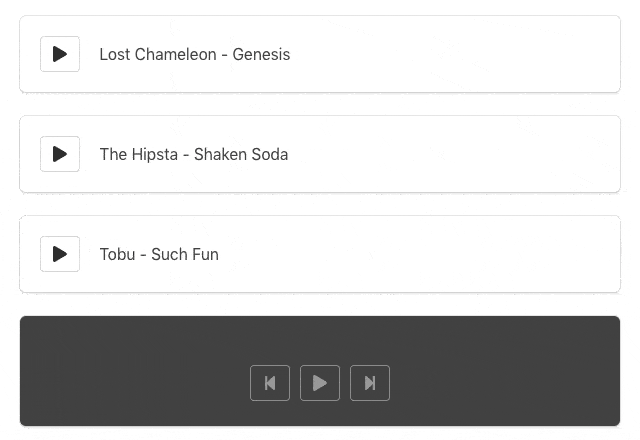Skip to the previous track

coord(270,383)
